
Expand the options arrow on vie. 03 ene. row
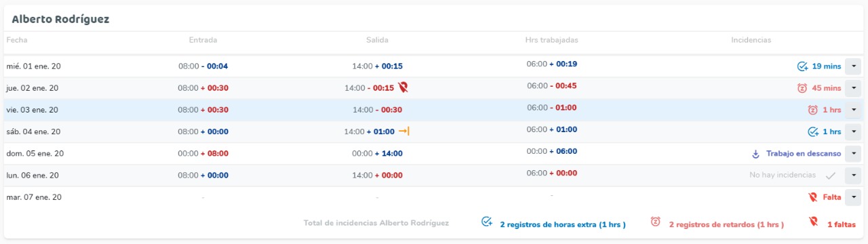point(853,110)
